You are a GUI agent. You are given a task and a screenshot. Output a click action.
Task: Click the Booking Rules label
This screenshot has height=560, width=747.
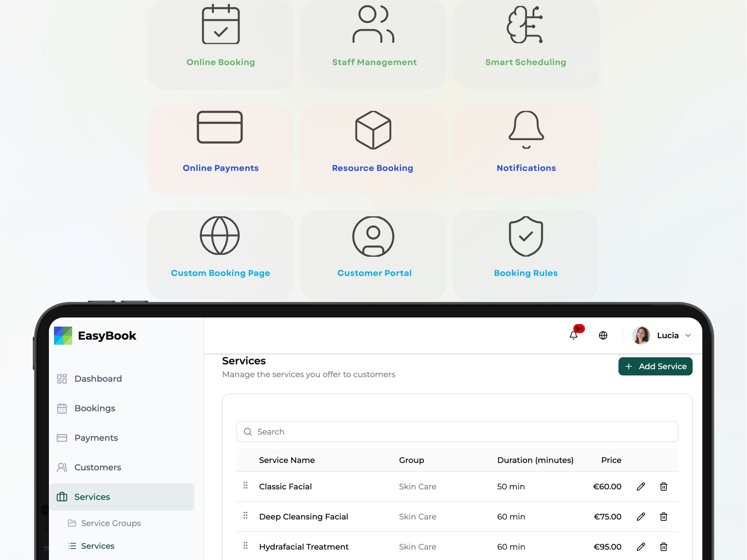point(526,273)
